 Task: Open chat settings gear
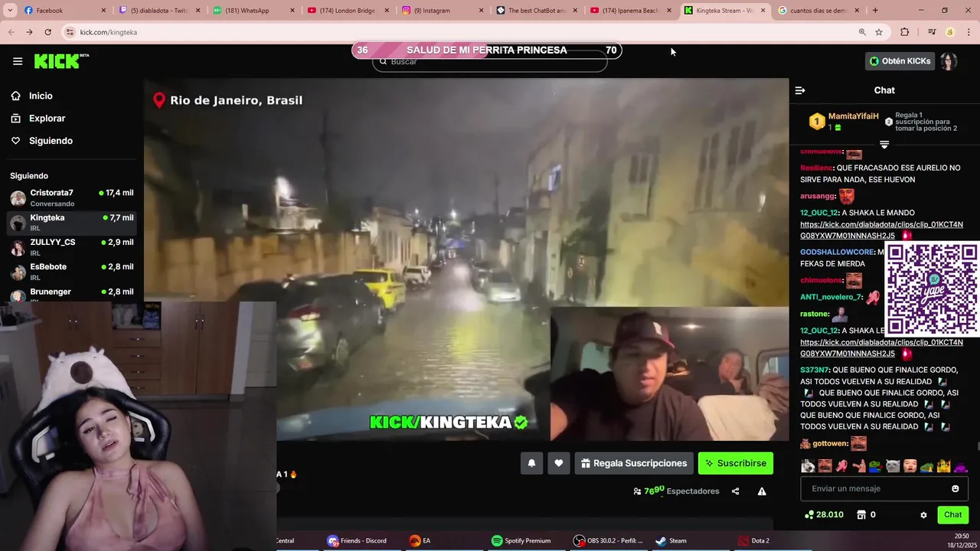[923, 515]
